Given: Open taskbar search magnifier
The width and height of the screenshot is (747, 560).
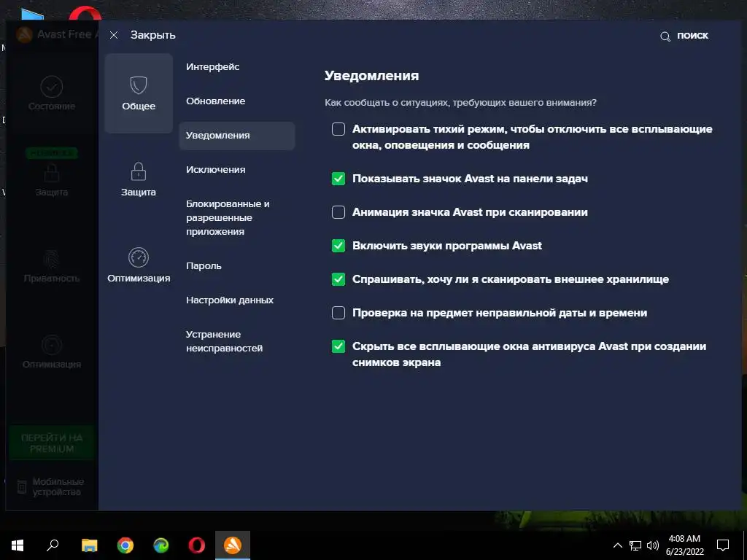Looking at the screenshot, I should click(53, 545).
